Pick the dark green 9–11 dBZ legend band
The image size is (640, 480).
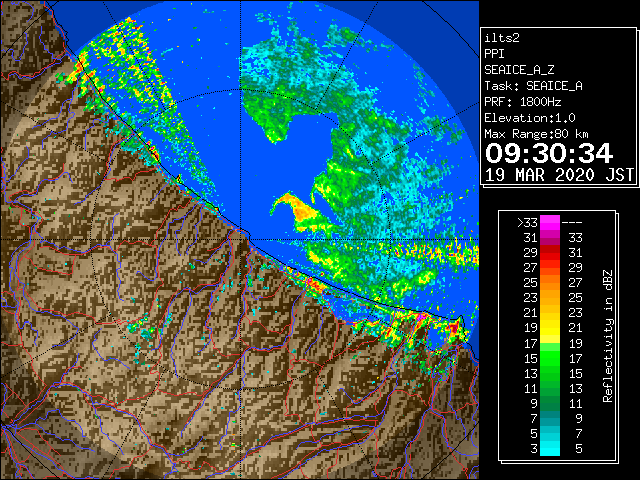coord(550,403)
